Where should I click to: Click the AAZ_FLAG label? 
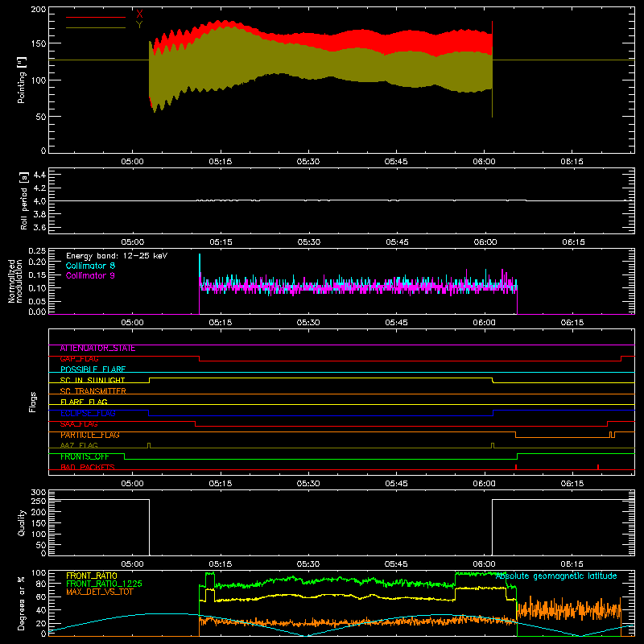79,446
